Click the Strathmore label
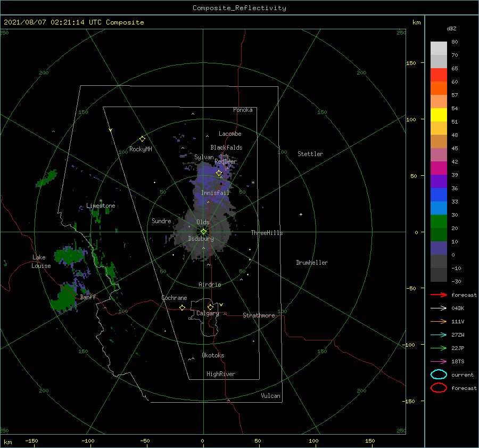Image resolution: width=479 pixels, height=448 pixels. (259, 315)
